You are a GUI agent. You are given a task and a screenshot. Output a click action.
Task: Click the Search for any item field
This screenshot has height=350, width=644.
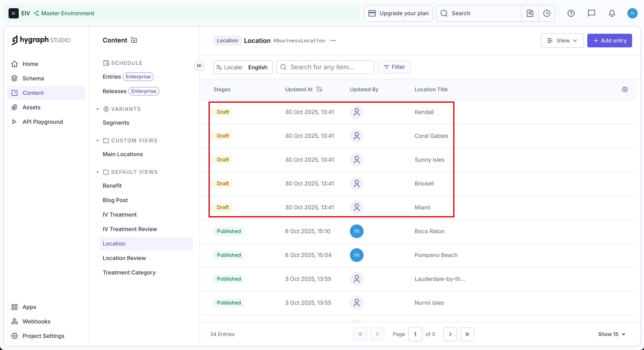(x=325, y=67)
